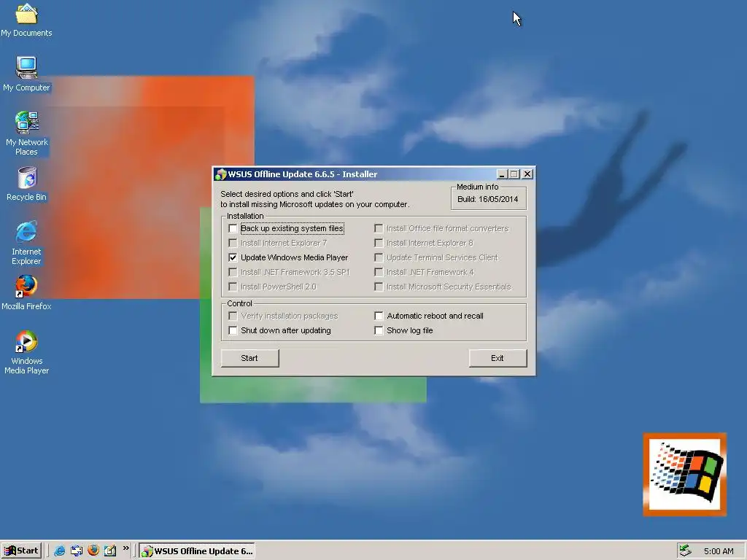Click the Build: 16/05/2014 text
This screenshot has height=560, width=747.
(x=487, y=199)
